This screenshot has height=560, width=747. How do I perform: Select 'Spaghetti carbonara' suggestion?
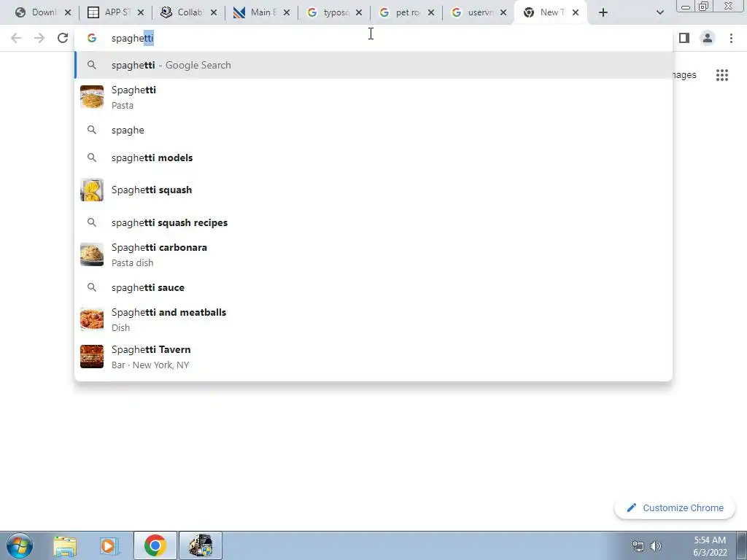point(373,254)
